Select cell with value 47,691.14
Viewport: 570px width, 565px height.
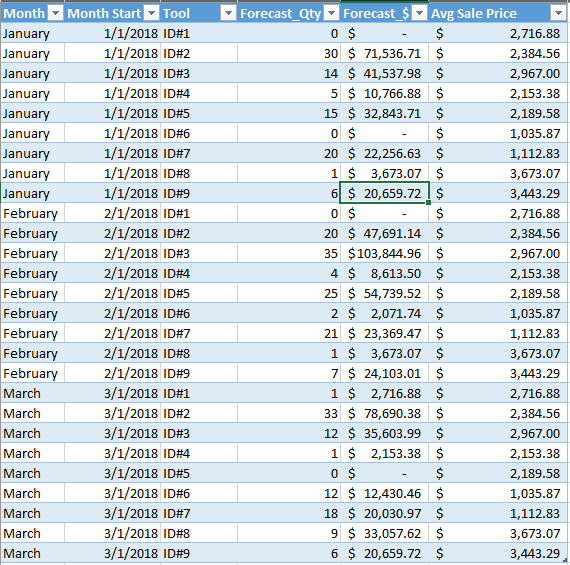[384, 233]
